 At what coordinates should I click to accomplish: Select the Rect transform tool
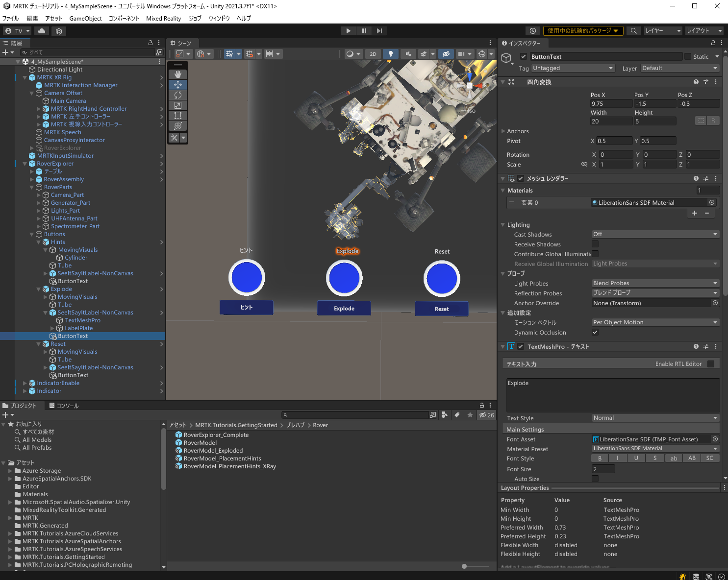(x=177, y=116)
